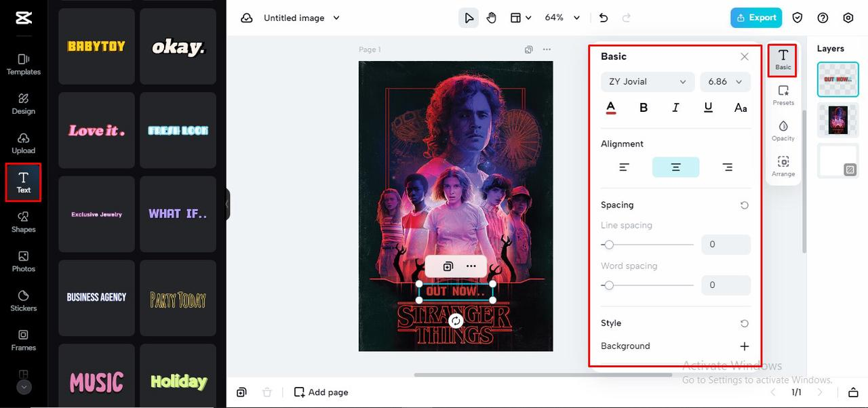Screen dimensions: 868x408
Task: Open the Frames panel
Action: point(23,340)
